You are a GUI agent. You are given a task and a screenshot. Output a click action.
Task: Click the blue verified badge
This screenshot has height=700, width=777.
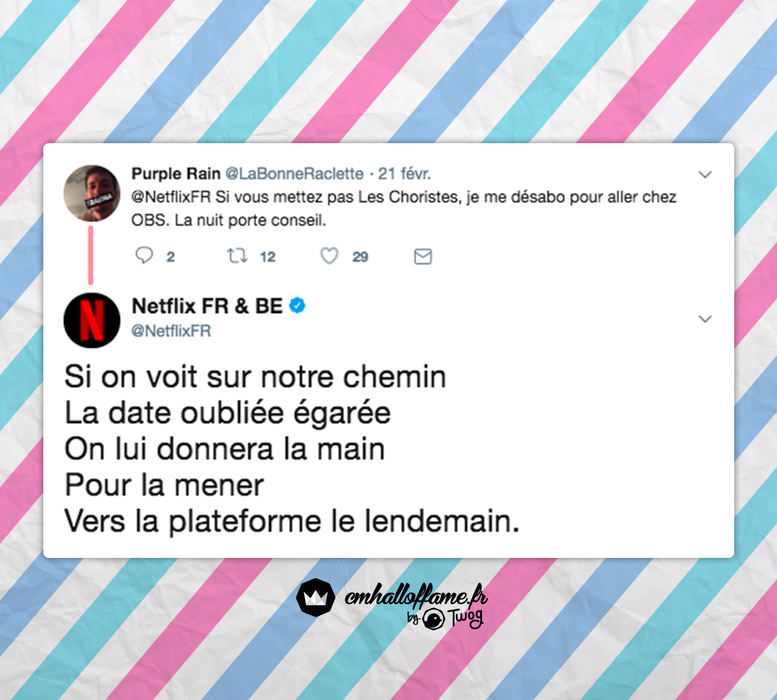(297, 306)
